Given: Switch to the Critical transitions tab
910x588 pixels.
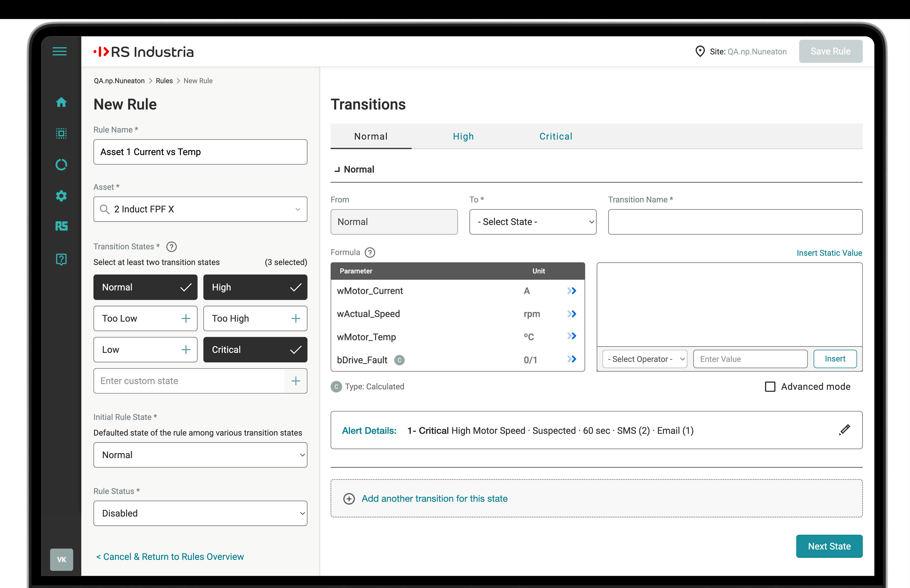Looking at the screenshot, I should pos(556,136).
